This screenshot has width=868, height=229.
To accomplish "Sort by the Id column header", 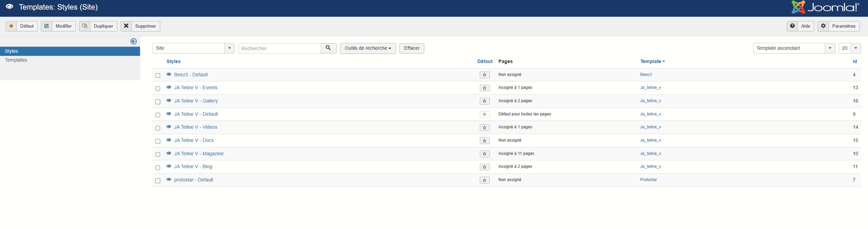I will tap(855, 61).
